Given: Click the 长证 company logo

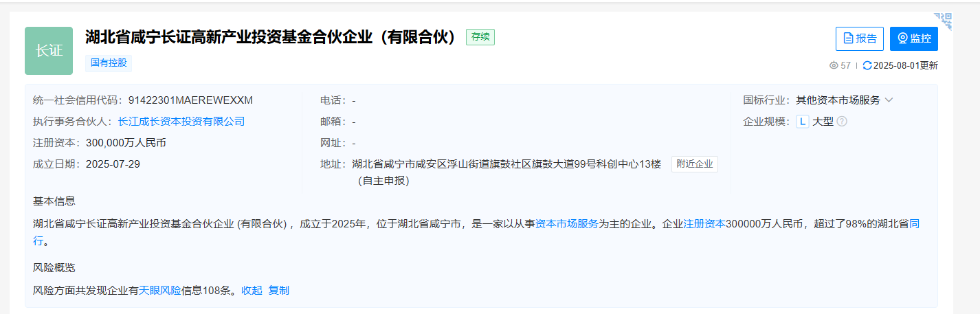Looking at the screenshot, I should (49, 51).
